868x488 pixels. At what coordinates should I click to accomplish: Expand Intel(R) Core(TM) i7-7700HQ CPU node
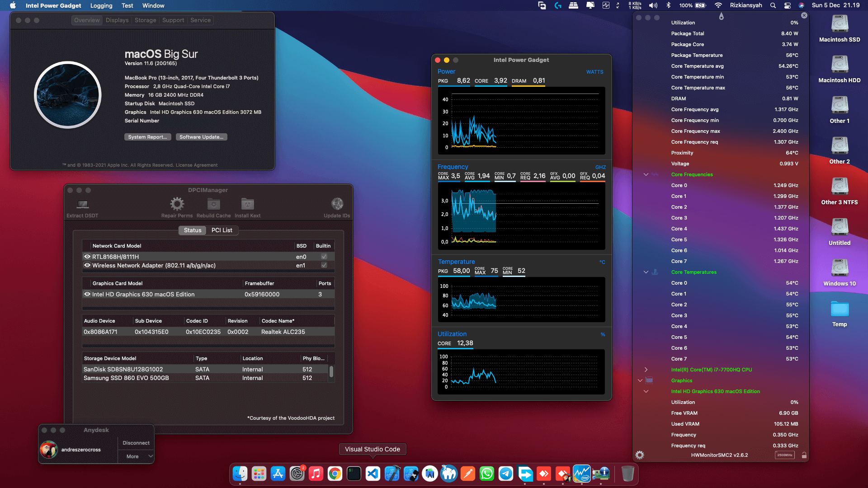coord(646,370)
